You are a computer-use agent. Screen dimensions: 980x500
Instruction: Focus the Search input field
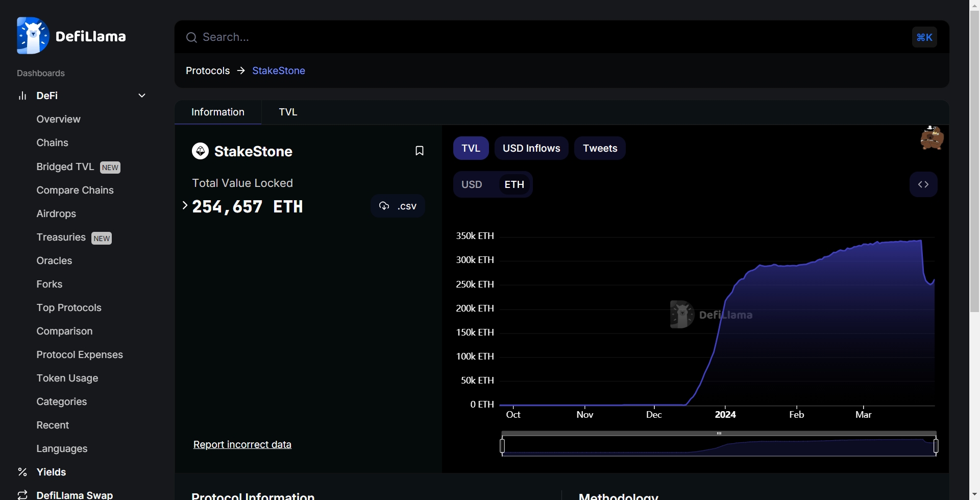[x=551, y=37]
